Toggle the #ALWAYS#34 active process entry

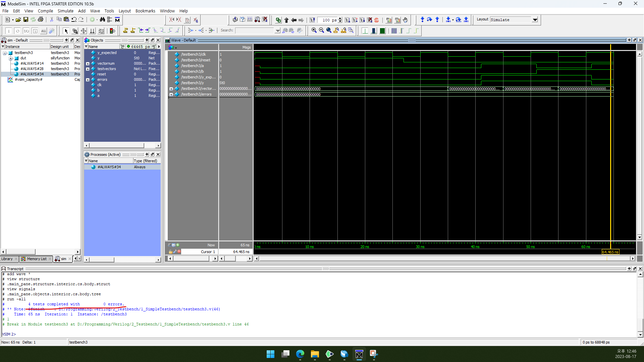(109, 167)
